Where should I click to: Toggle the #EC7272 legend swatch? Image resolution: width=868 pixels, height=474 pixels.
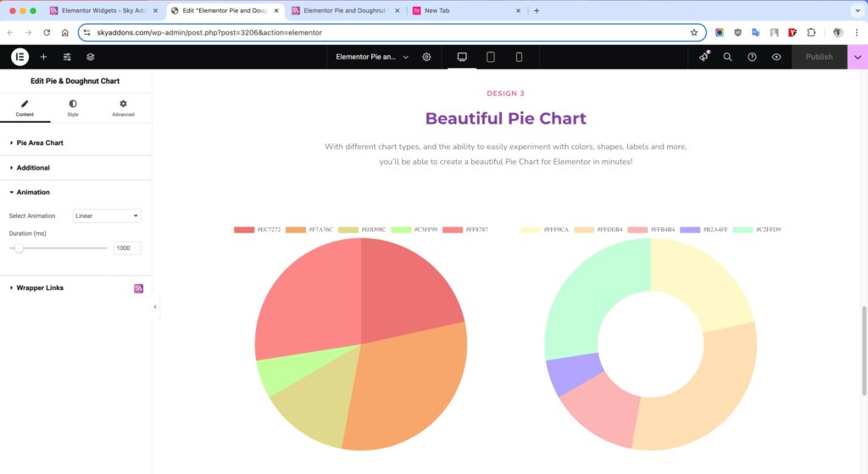[244, 230]
